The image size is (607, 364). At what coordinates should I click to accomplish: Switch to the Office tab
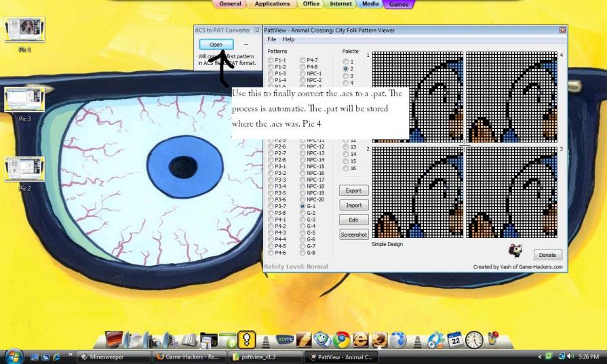coord(311,4)
